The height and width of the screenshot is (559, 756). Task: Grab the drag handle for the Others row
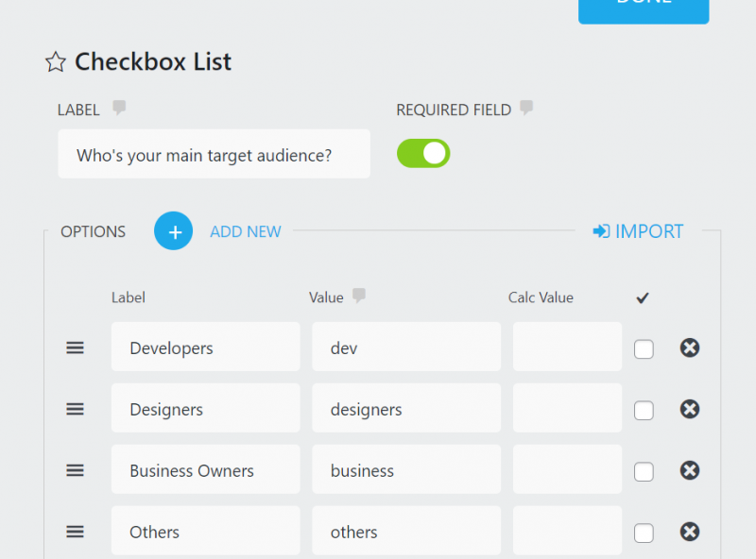point(76,532)
